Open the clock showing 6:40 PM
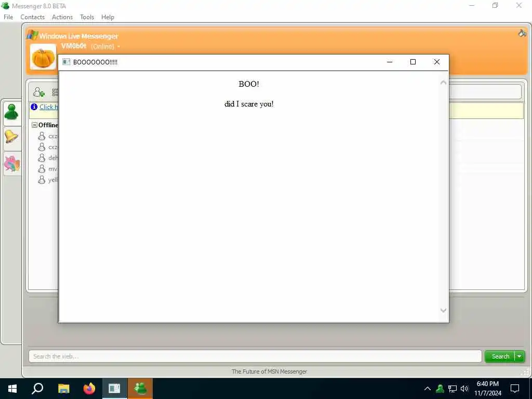Viewport: 532px width, 399px height. pyautogui.click(x=487, y=389)
